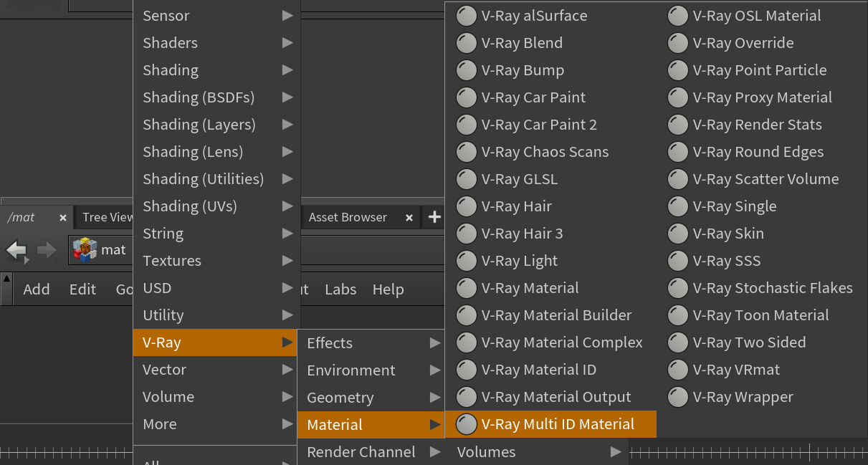Viewport: 868px width, 465px height.
Task: Open the Utility category
Action: coord(216,315)
